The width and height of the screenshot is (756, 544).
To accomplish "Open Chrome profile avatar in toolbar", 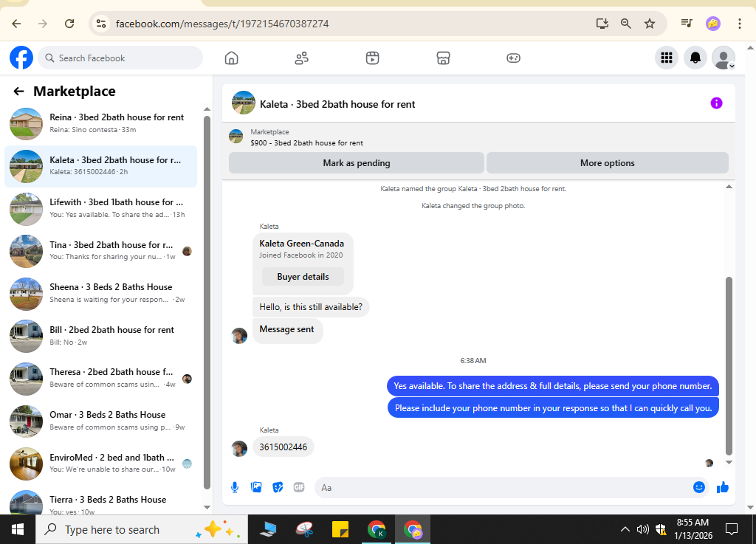I will coord(713,23).
